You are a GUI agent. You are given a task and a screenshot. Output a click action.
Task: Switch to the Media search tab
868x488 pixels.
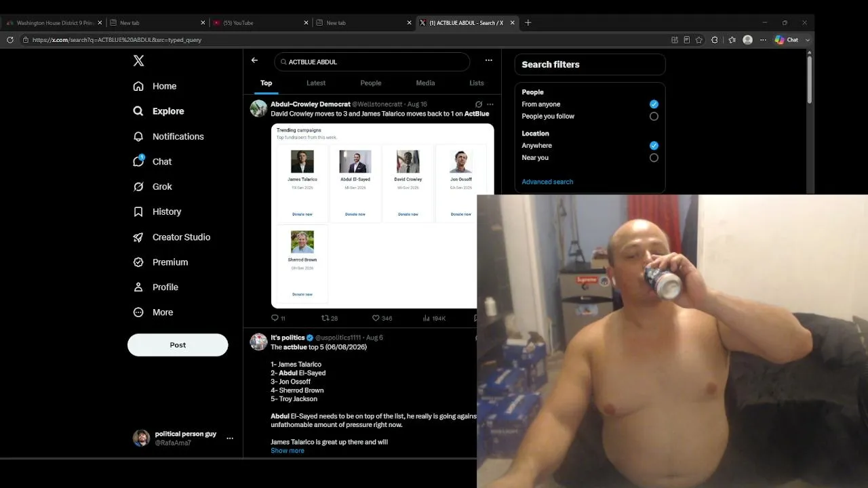[425, 83]
